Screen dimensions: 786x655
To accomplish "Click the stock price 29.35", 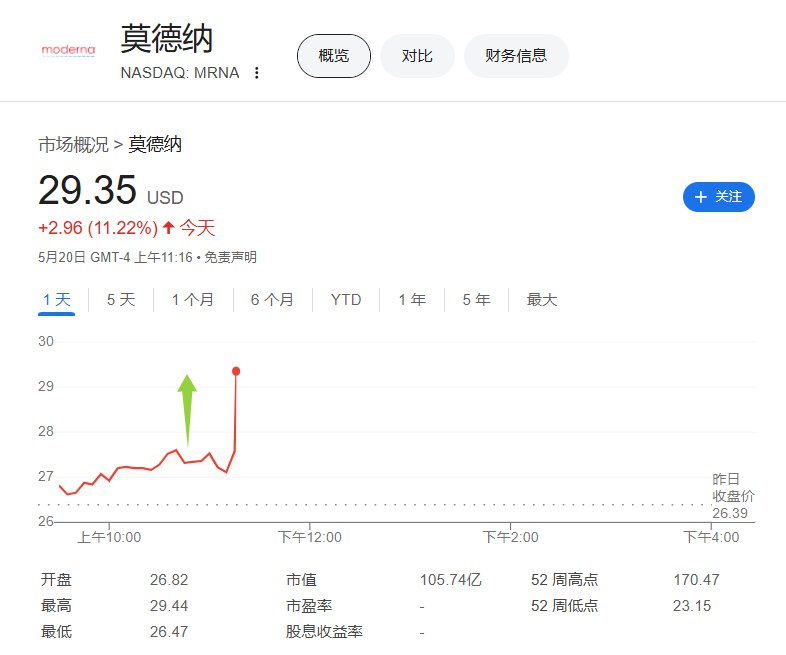I will click(x=88, y=190).
